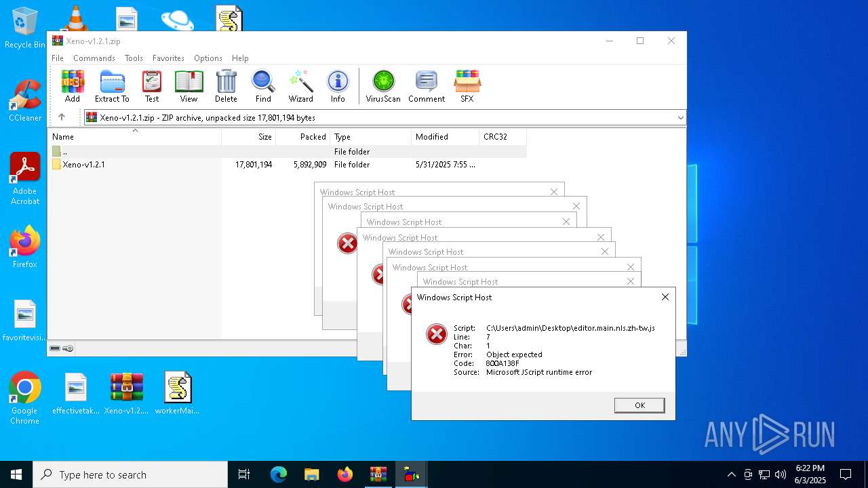Viewport: 868px width, 488px height.
Task: Open the Find magnifier tool
Action: tap(263, 86)
